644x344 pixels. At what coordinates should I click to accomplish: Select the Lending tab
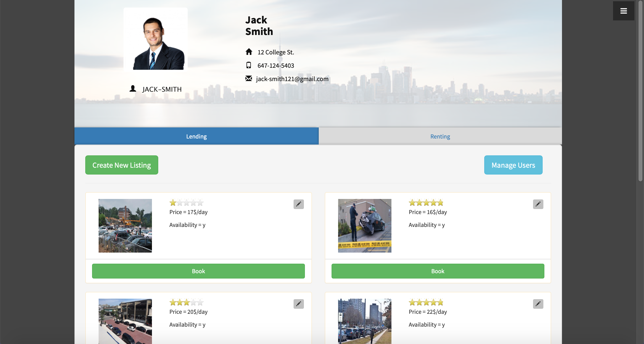pyautogui.click(x=196, y=136)
